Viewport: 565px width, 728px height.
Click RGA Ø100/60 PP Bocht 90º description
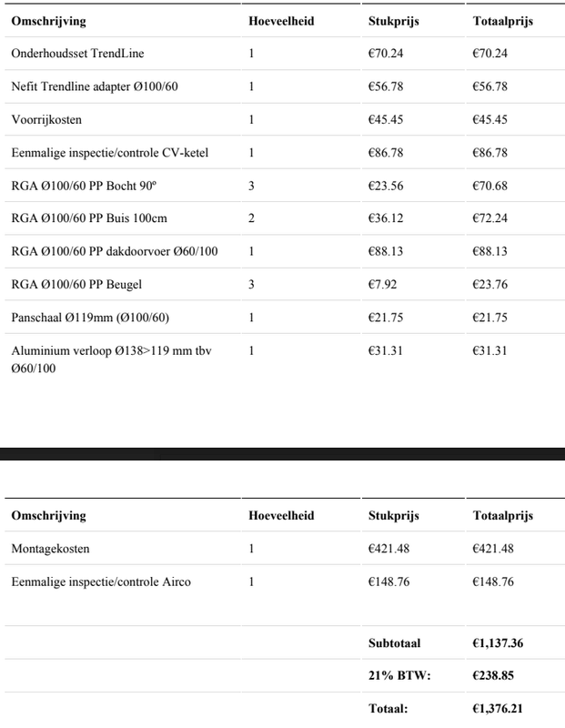[x=84, y=186]
